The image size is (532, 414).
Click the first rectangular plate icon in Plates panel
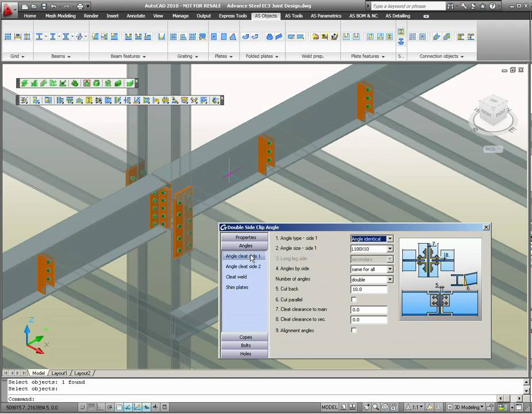(214, 37)
